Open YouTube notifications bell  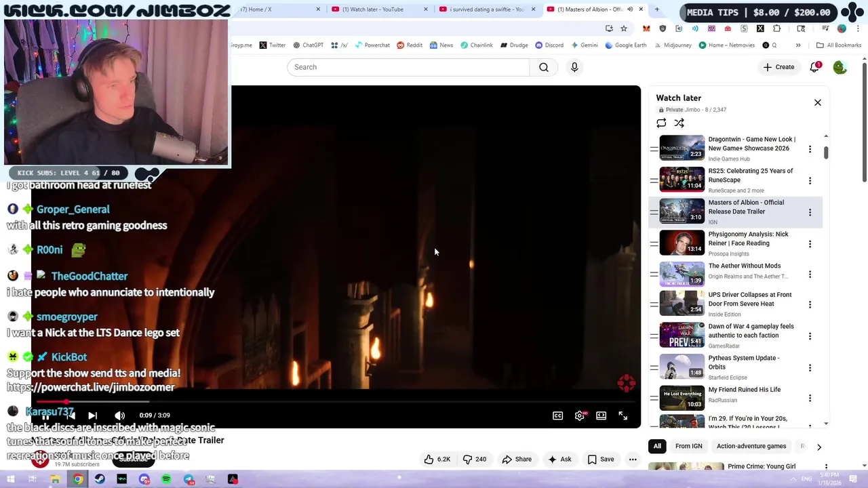click(814, 67)
